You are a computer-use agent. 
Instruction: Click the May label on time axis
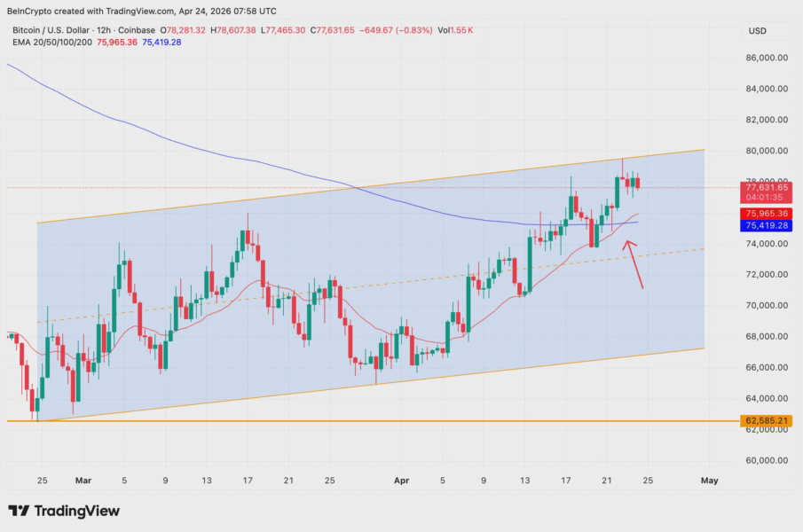709,481
